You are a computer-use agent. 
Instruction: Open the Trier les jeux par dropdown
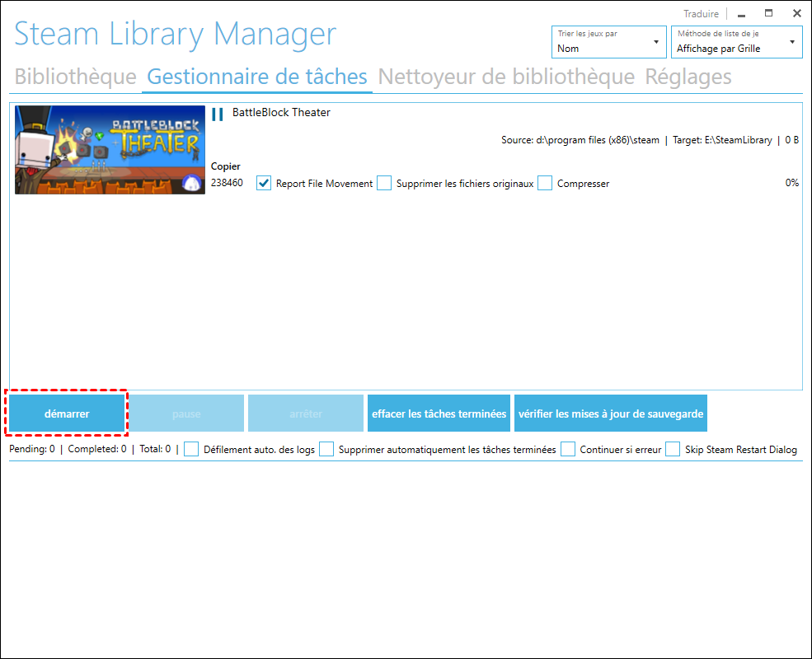pyautogui.click(x=609, y=42)
